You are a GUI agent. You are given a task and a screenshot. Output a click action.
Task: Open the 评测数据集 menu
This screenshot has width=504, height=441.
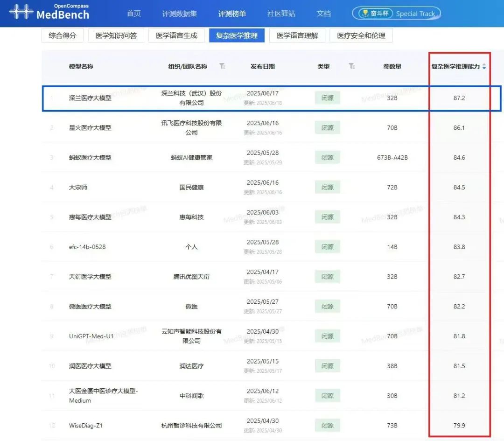tap(179, 14)
